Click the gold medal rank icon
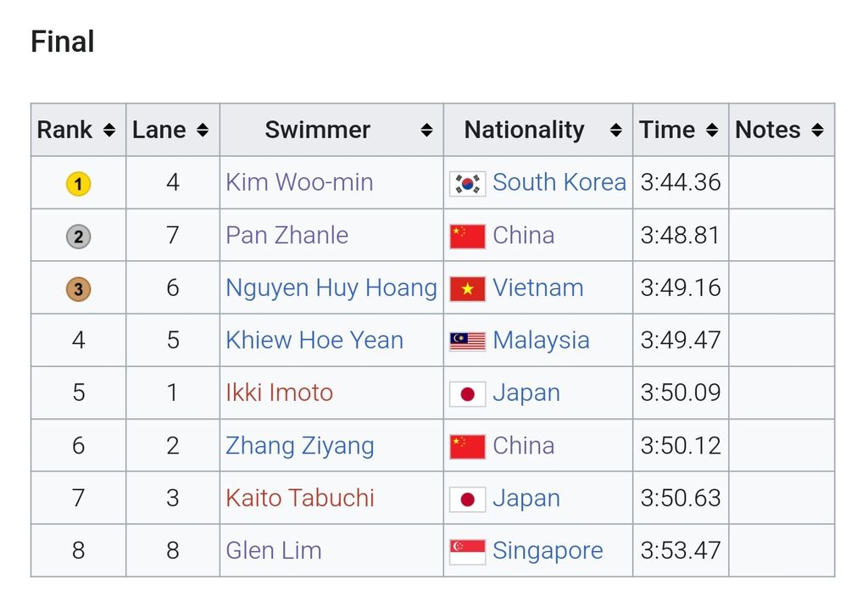Image resolution: width=868 pixels, height=607 pixels. [x=79, y=184]
